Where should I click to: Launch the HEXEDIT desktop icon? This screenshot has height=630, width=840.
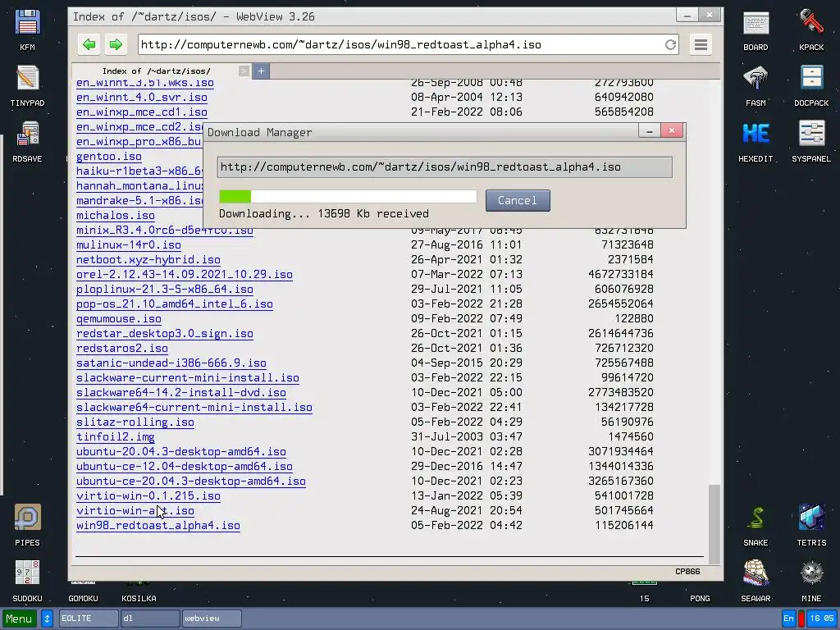pos(756,141)
